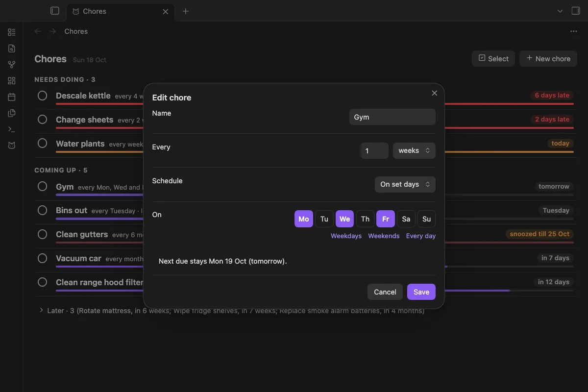Viewport: 588px width, 392px height.
Task: Click the Chores breadcrumb title
Action: (x=76, y=31)
